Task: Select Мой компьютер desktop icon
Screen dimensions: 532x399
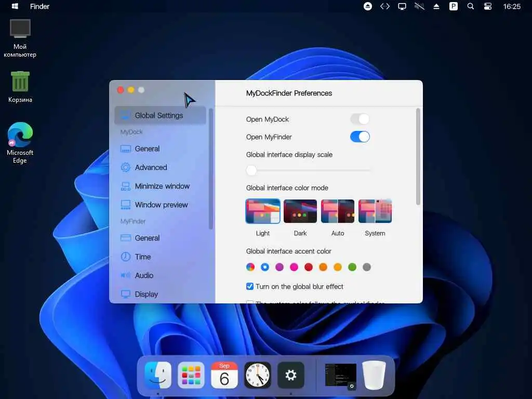Action: 20,38
